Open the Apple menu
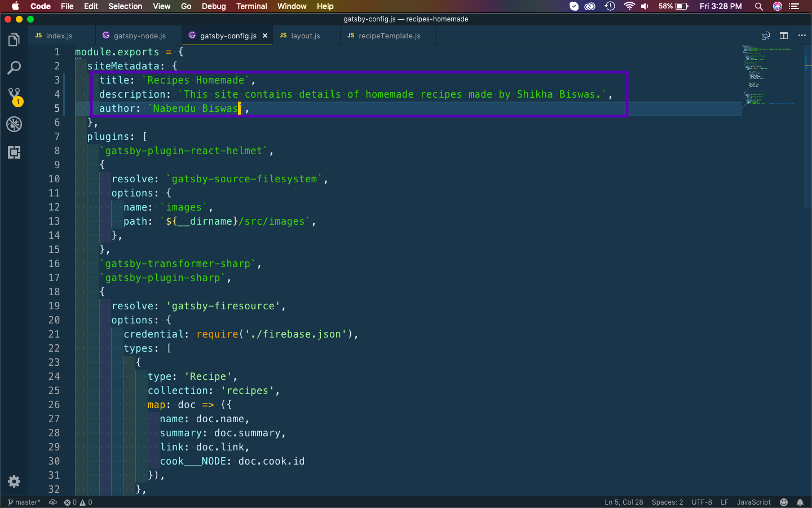812x508 pixels. 15,6
